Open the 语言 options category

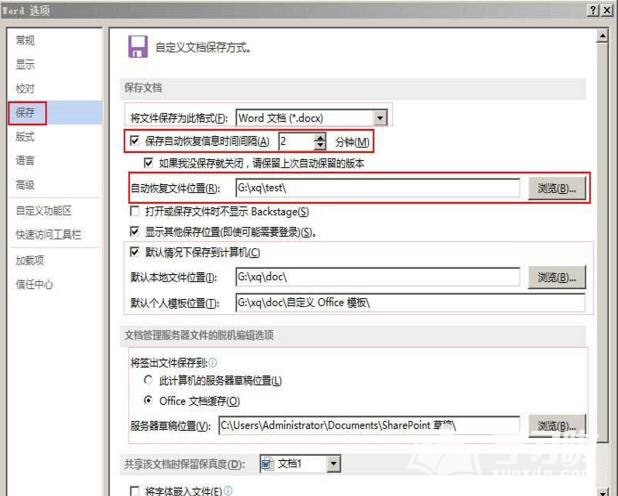[x=25, y=160]
